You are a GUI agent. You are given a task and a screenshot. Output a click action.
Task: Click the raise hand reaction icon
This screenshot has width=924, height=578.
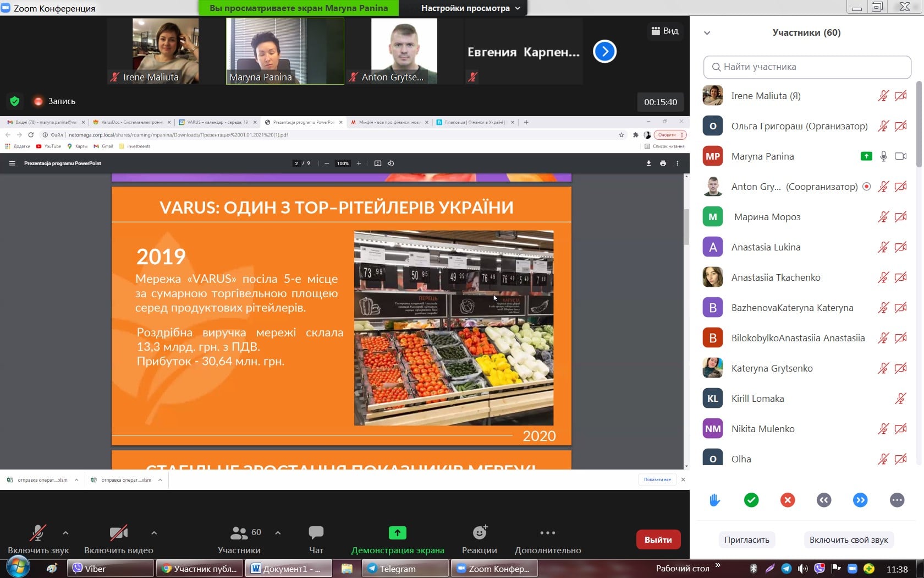714,500
